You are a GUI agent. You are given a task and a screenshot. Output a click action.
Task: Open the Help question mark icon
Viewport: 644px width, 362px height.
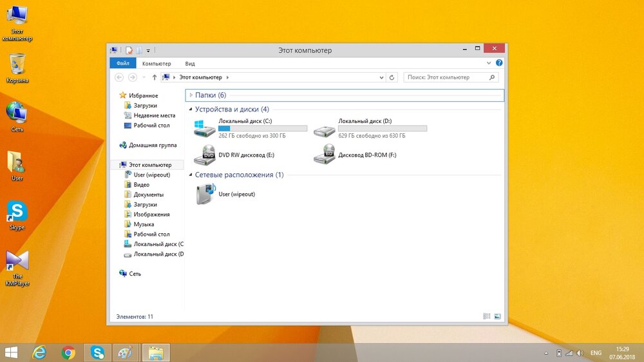pos(499,63)
